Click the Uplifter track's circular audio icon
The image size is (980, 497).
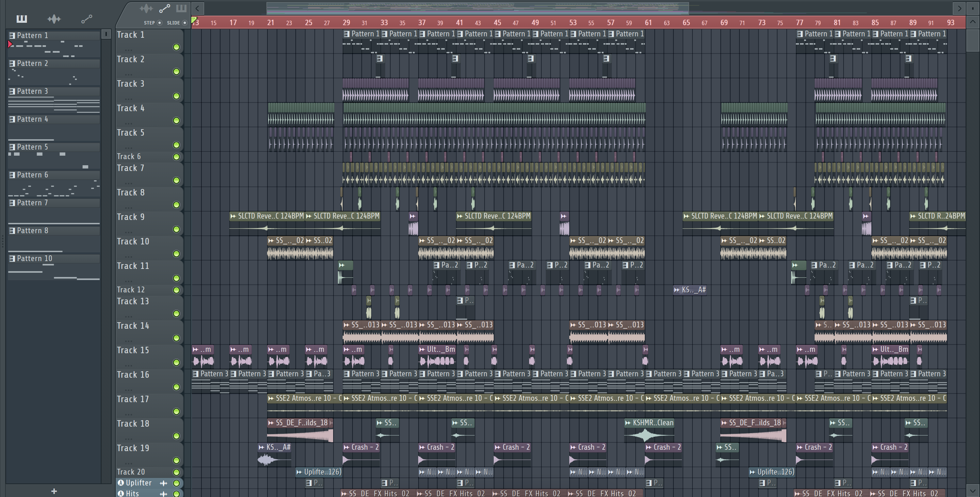click(x=121, y=483)
